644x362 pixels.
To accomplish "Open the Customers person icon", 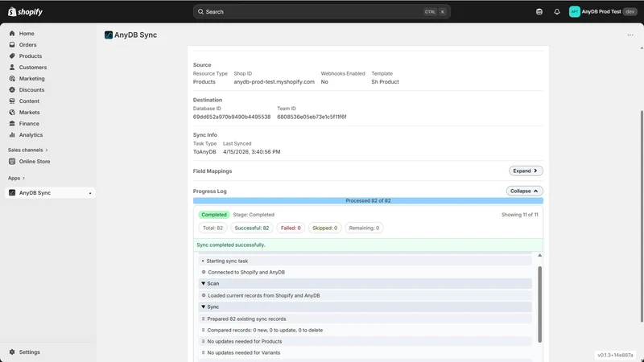I will pyautogui.click(x=12, y=67).
